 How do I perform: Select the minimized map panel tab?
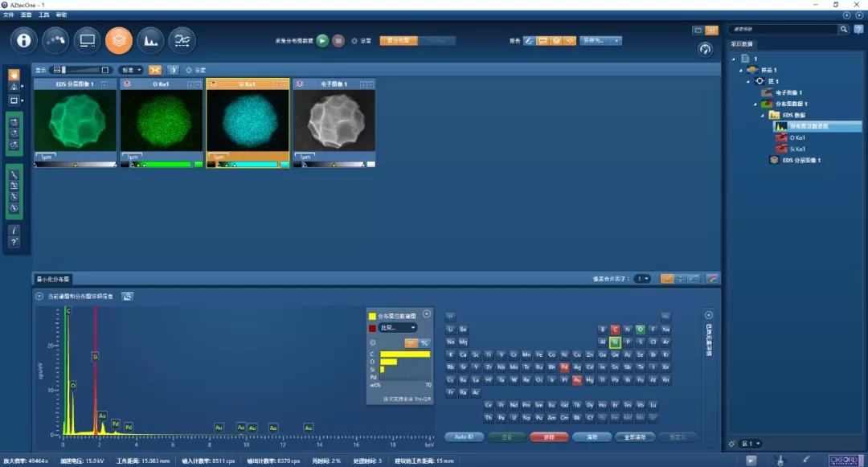coord(53,280)
